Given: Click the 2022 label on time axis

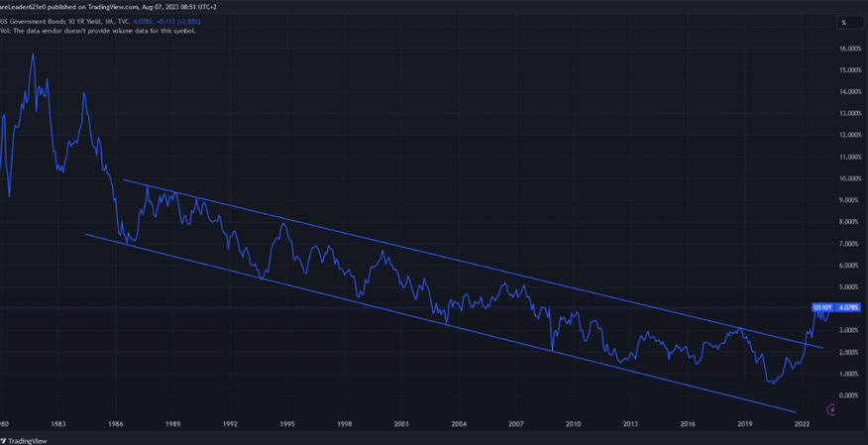Looking at the screenshot, I should pos(803,423).
